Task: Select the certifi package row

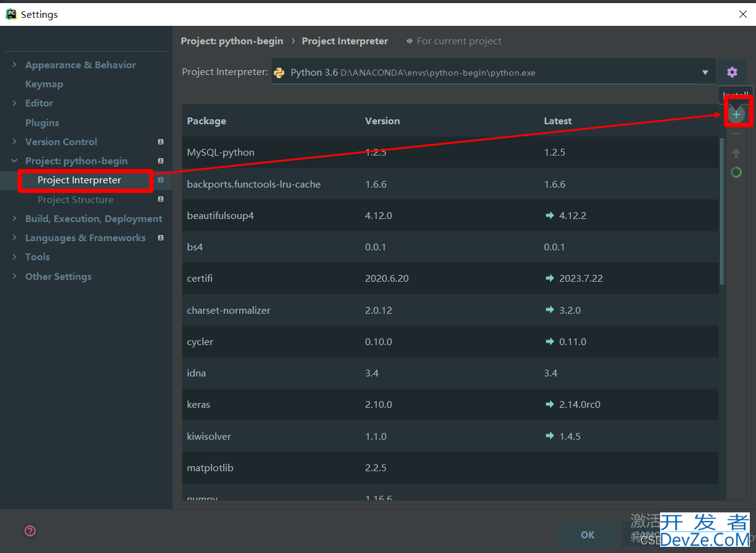Action: click(x=450, y=279)
